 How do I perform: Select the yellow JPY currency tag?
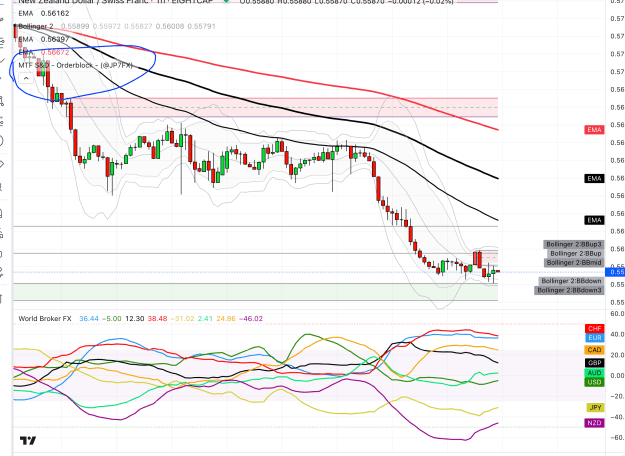click(595, 407)
